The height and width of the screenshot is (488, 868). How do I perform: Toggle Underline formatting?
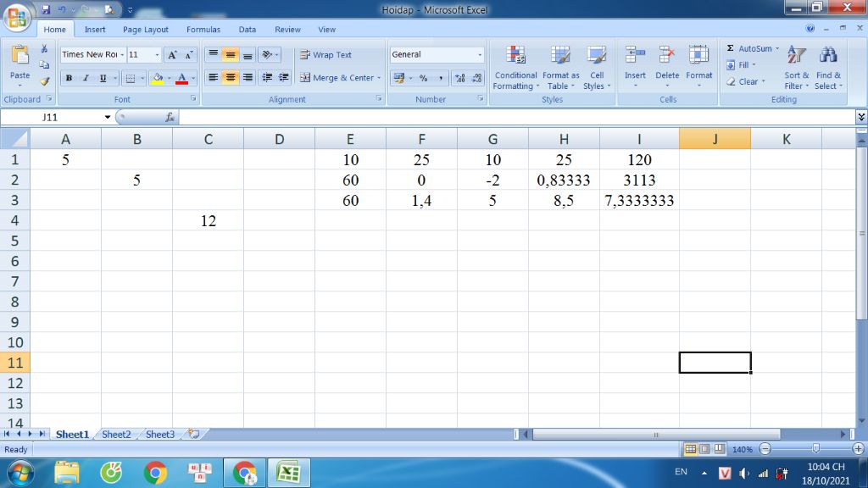[x=103, y=78]
